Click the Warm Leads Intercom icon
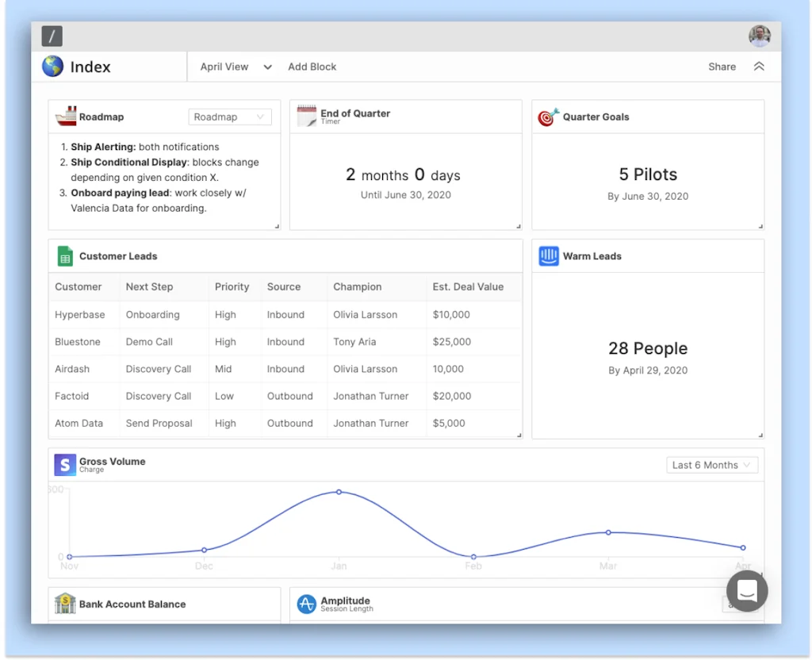Viewport: 812px width, 660px height. (549, 256)
